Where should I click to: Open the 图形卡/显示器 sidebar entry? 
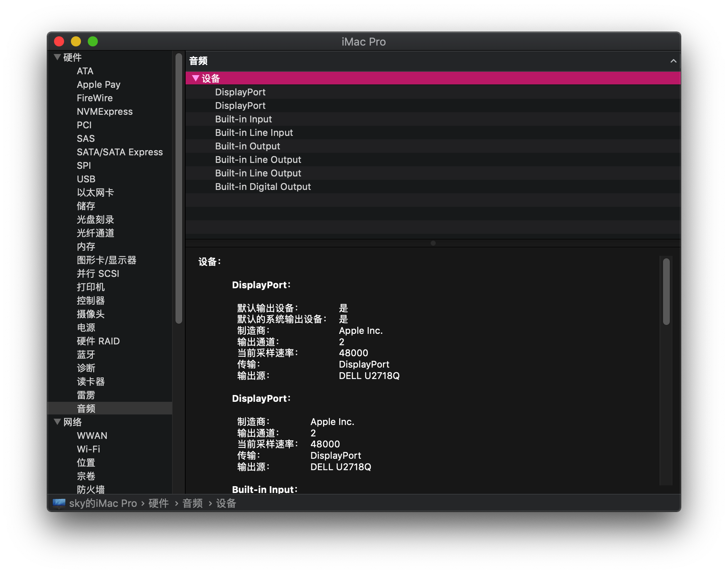107,260
